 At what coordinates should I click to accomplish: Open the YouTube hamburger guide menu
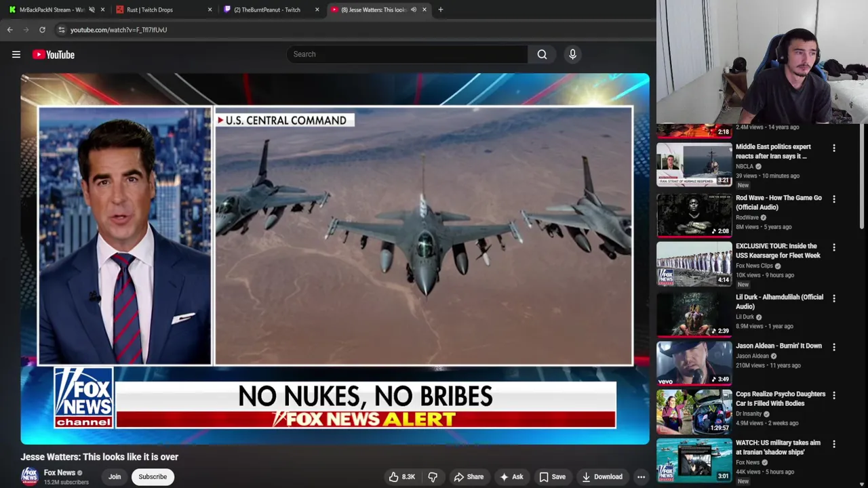16,54
